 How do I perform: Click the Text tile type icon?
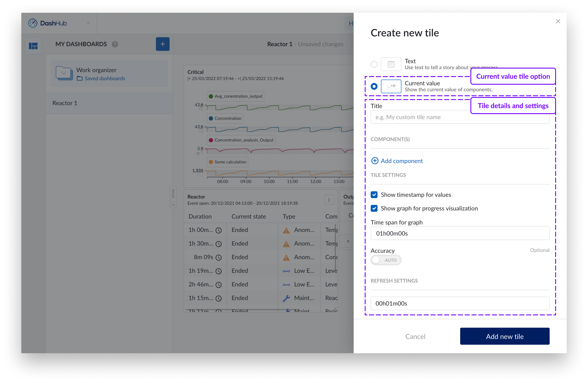point(391,64)
